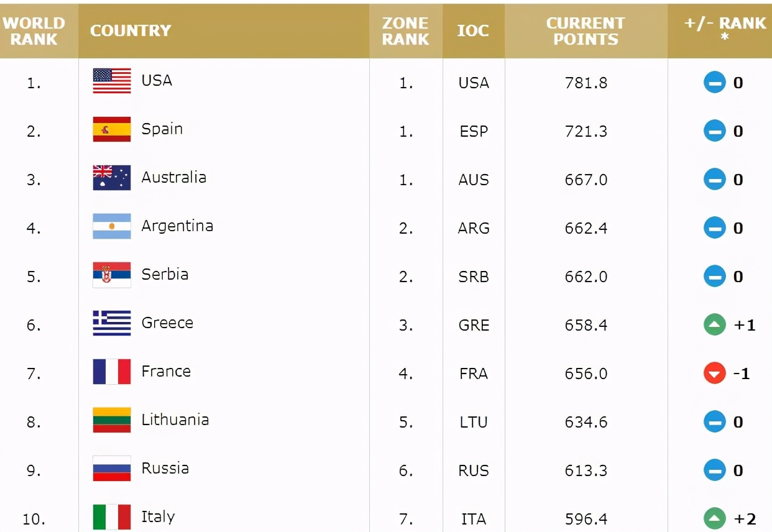The image size is (772, 532).
Task: Click the Greece flag icon
Action: pos(112,323)
